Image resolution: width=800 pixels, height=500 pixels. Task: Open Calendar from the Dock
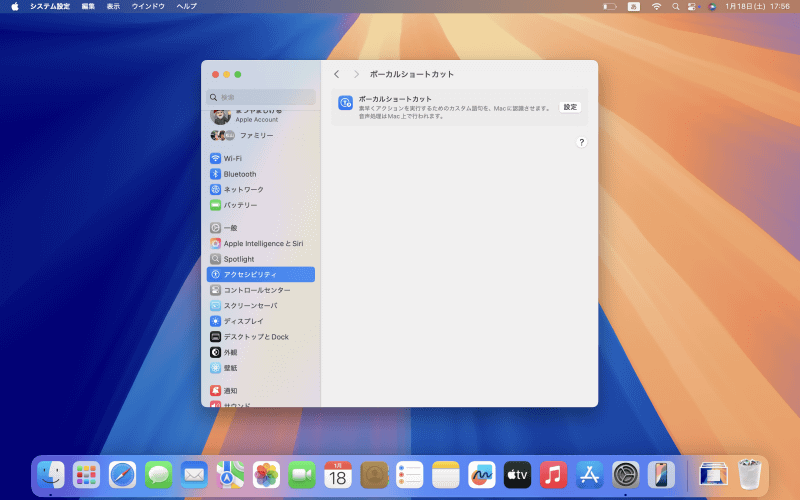tap(338, 475)
